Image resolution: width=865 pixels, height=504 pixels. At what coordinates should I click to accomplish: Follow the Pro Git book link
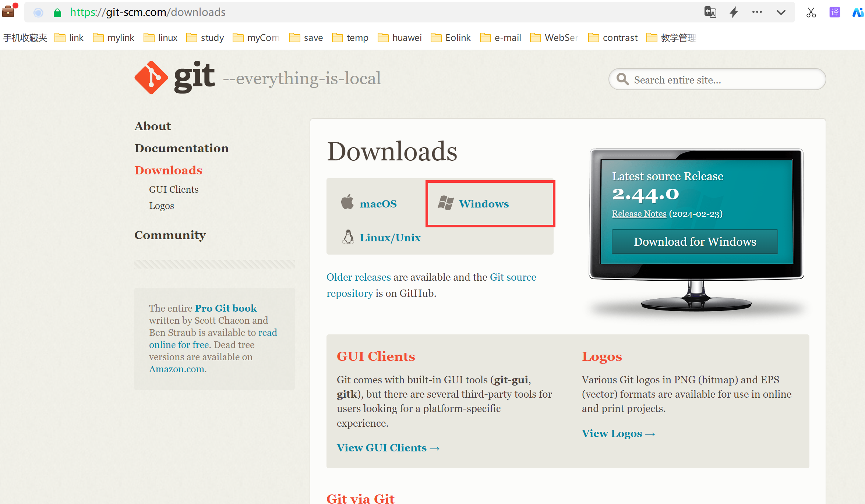[x=226, y=308]
